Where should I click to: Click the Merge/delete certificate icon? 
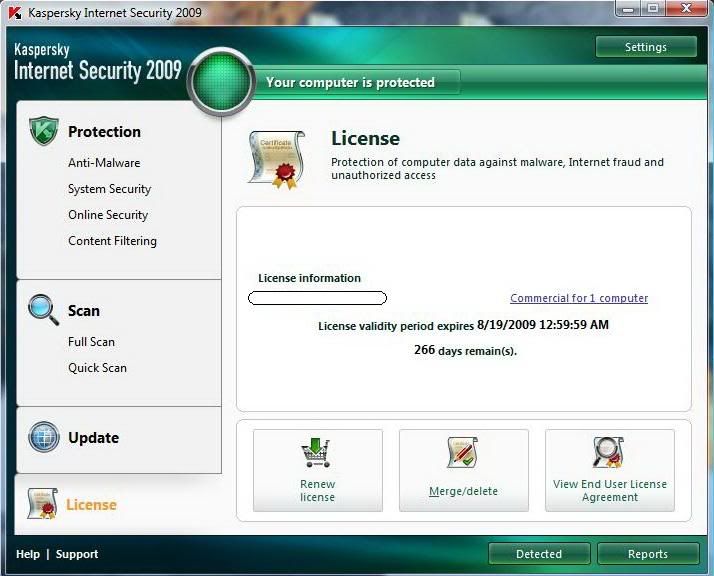coord(463,453)
